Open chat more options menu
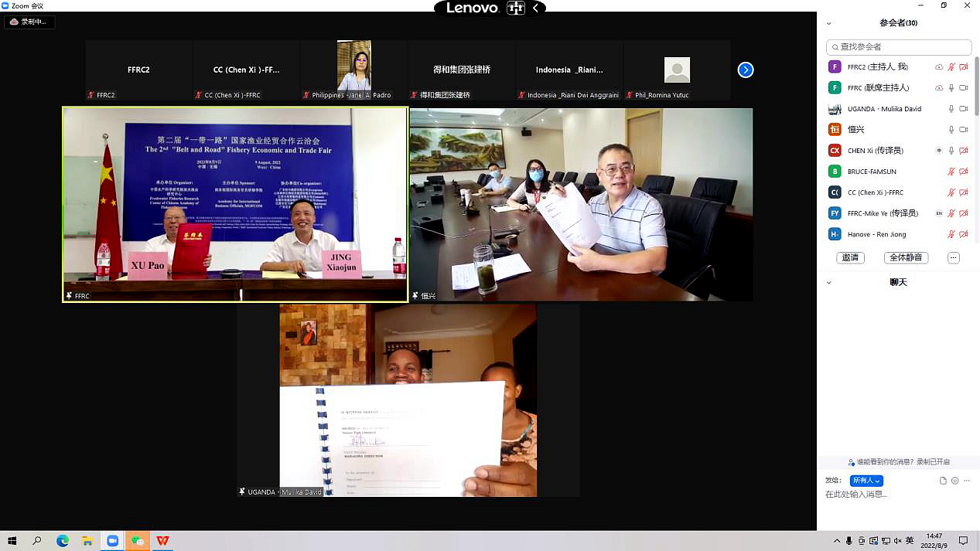Image resolution: width=980 pixels, height=551 pixels. pos(967,481)
